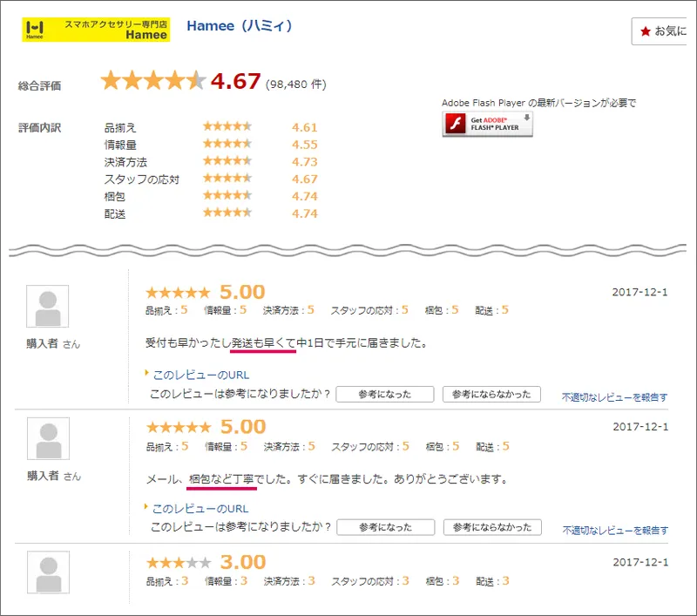Screen dimensions: 697x616
Task: Click the 4.74 score in the 配送 row
Action: tap(304, 213)
